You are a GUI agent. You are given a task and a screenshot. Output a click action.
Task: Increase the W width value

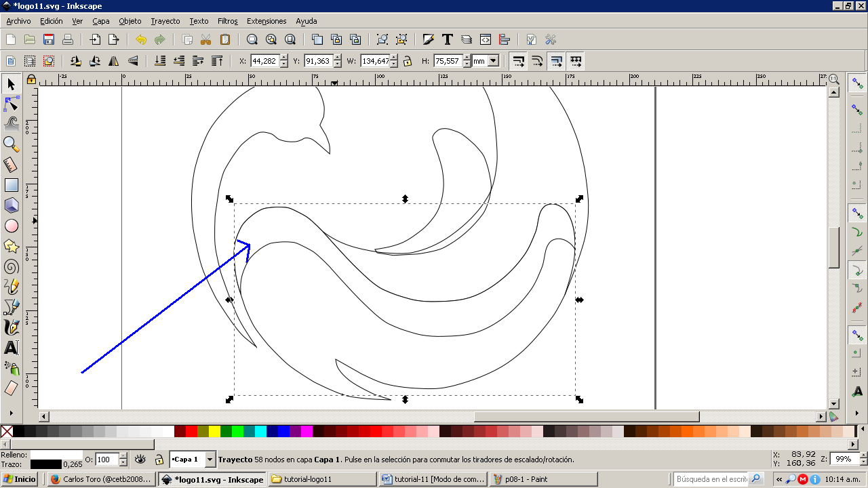(x=394, y=58)
